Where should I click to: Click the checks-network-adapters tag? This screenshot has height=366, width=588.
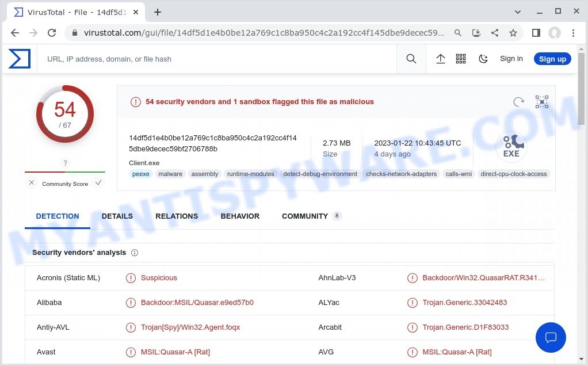(401, 174)
